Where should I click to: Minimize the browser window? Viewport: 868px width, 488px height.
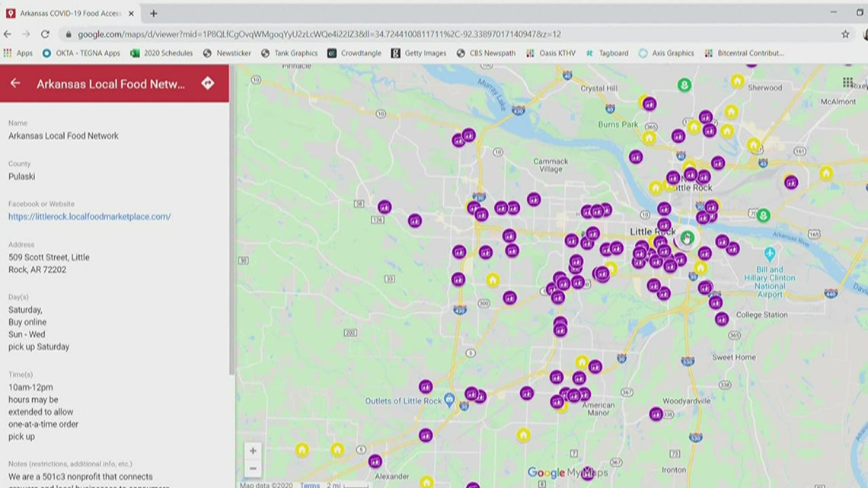(x=834, y=12)
